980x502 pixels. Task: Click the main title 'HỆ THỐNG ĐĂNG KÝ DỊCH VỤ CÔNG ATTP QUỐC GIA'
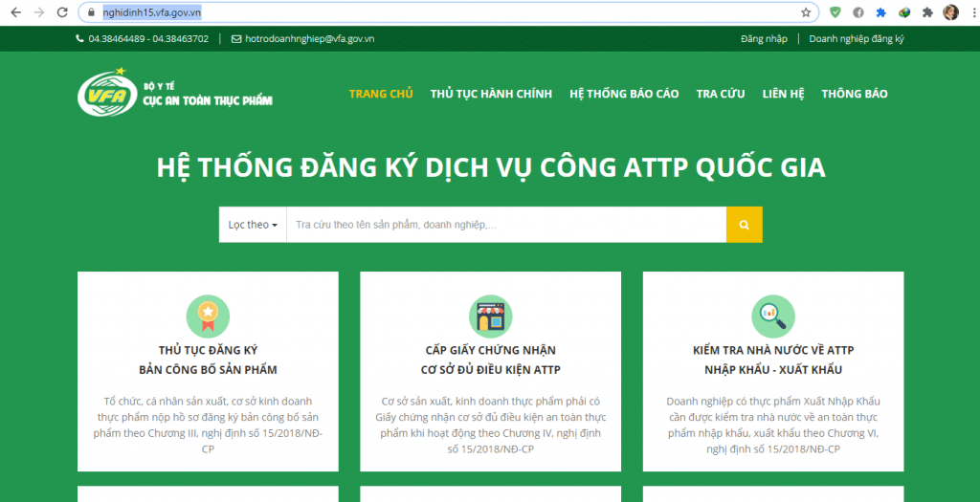[491, 168]
